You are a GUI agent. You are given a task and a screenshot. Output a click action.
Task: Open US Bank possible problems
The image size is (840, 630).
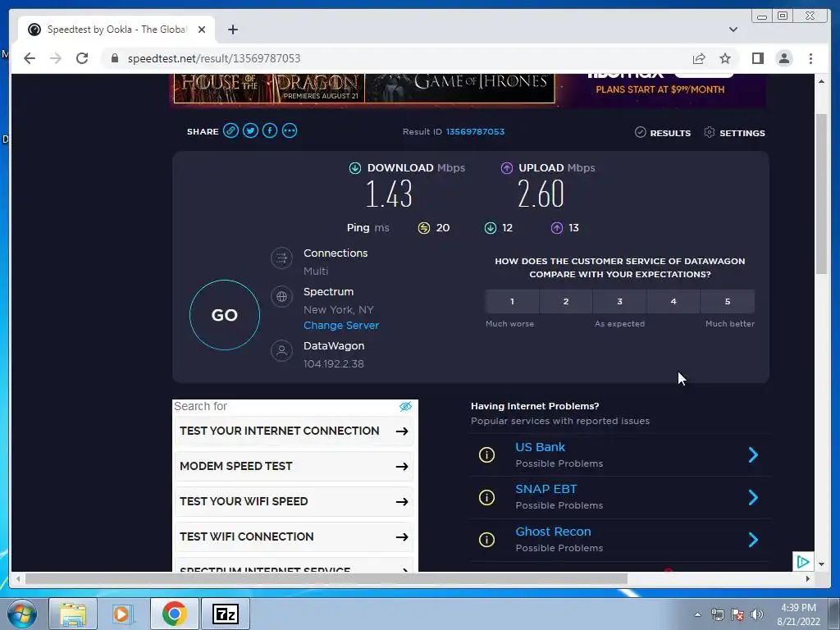pos(540,447)
